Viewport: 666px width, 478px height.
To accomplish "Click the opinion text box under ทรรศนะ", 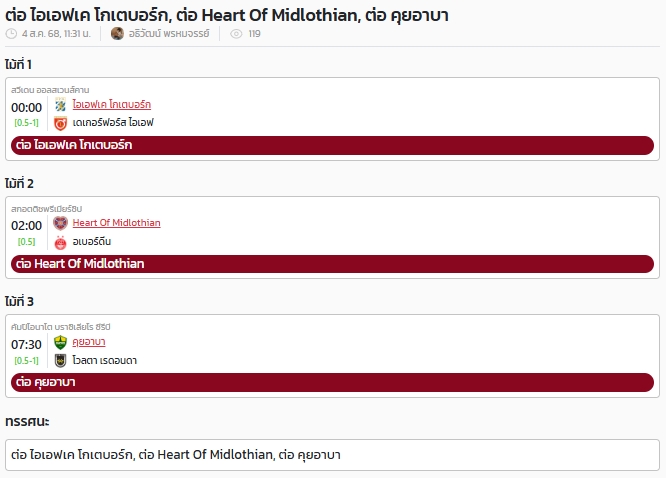I will click(x=332, y=455).
